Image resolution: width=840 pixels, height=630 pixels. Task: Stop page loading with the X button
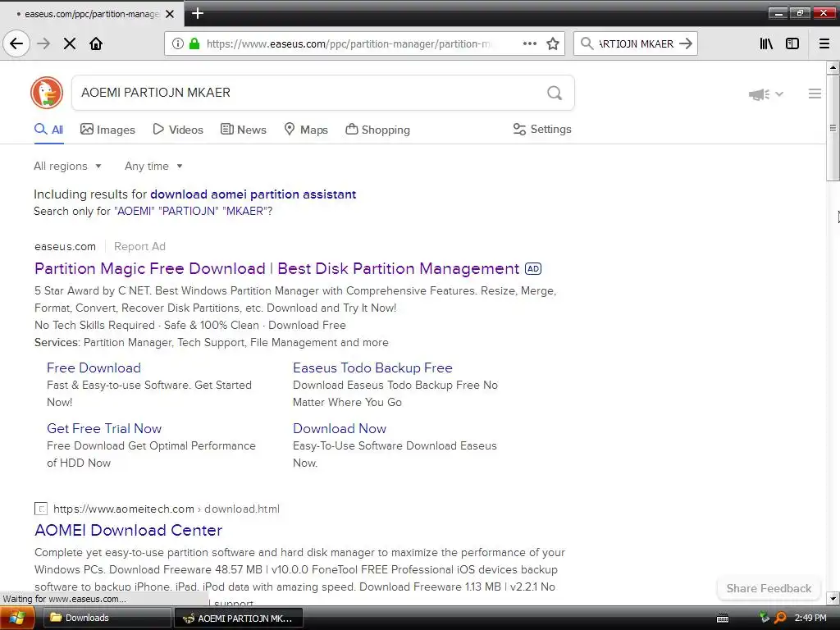70,43
